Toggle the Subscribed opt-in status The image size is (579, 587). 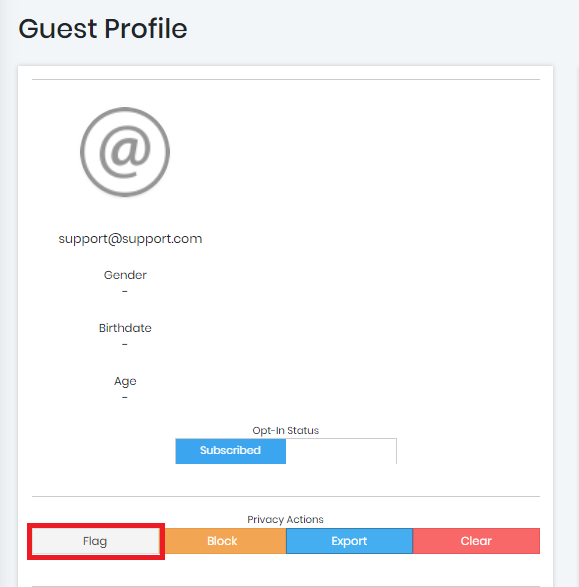(231, 451)
